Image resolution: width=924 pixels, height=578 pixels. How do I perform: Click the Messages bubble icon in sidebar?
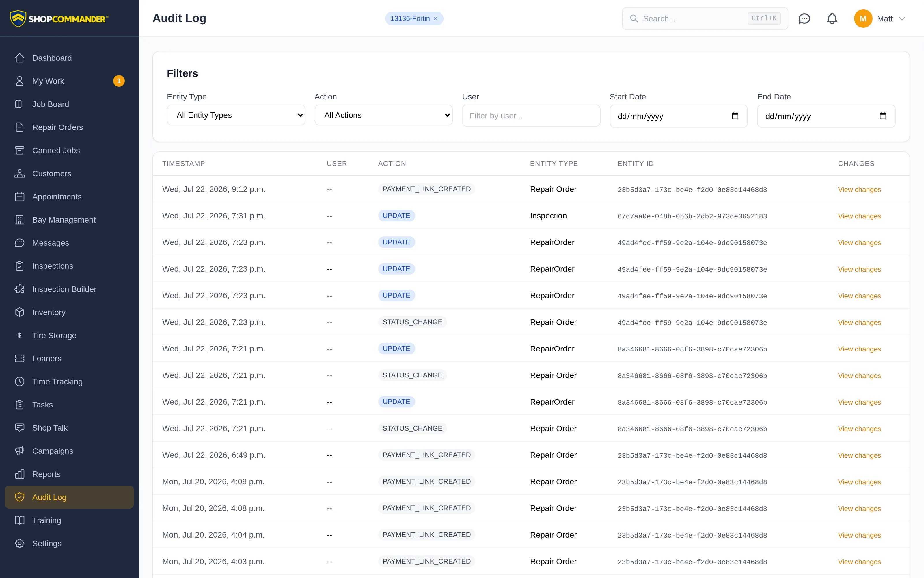pyautogui.click(x=19, y=243)
